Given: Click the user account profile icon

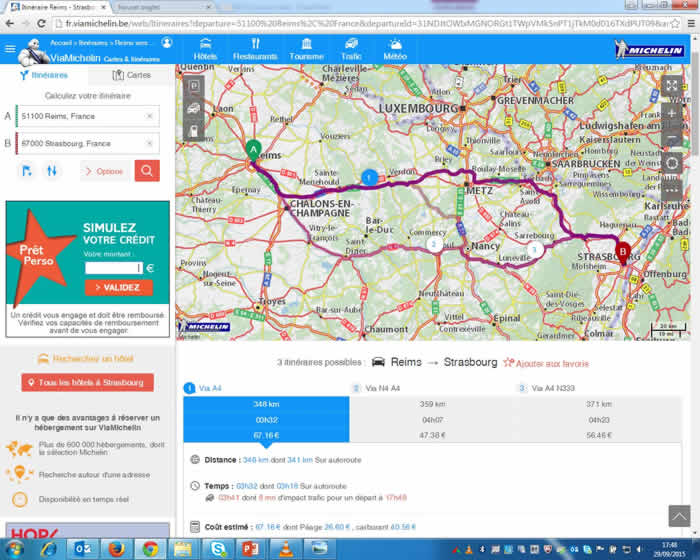Looking at the screenshot, I should tap(166, 43).
